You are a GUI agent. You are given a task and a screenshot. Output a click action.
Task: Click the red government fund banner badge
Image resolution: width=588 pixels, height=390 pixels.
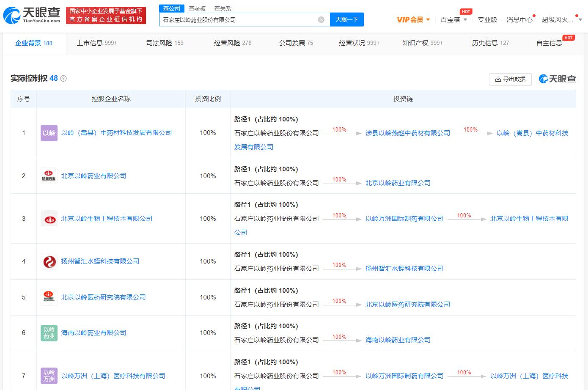click(x=106, y=15)
